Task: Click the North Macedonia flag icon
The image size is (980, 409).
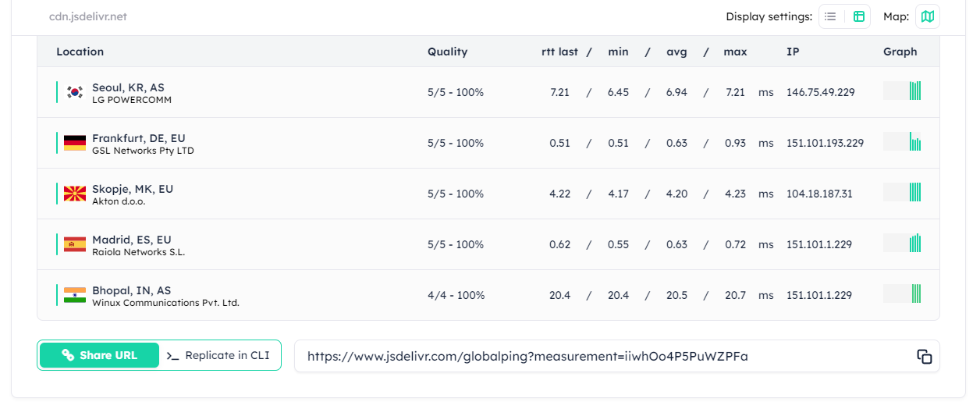Action: pos(75,194)
